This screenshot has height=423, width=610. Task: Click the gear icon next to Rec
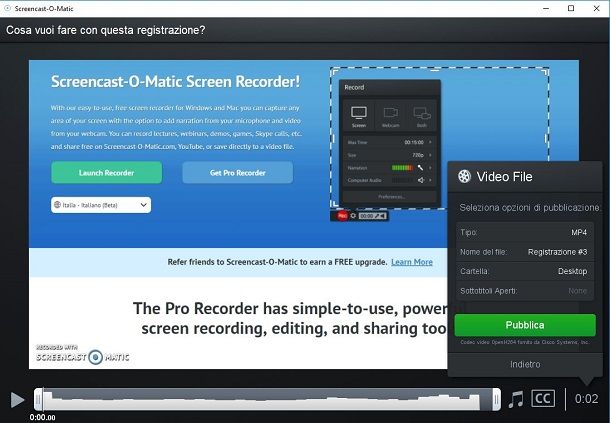(353, 216)
